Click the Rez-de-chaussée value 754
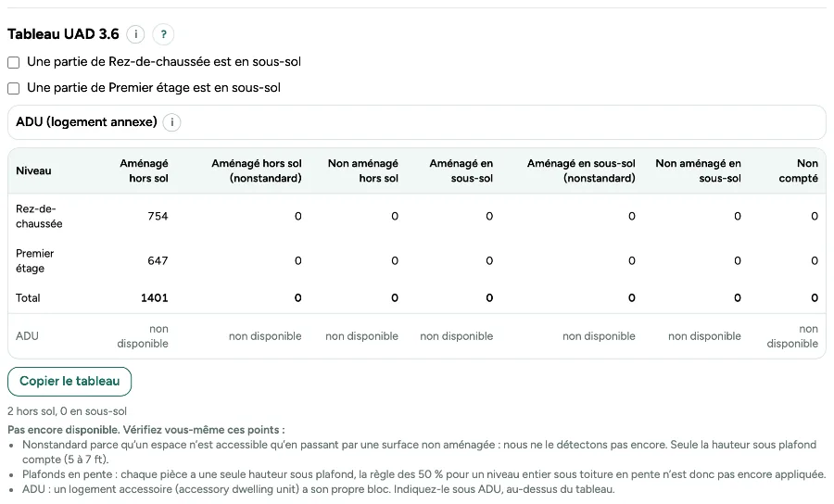Viewport: 834px width, 504px height. coord(158,217)
